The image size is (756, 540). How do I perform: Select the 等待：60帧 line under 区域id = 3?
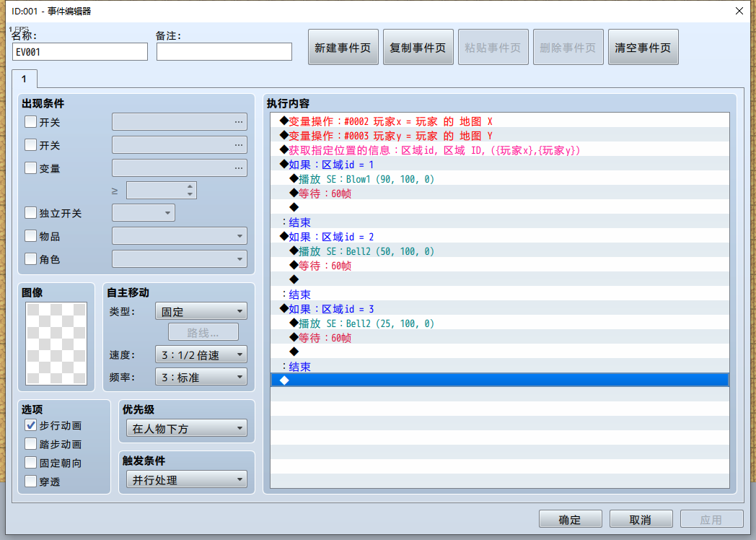point(499,338)
